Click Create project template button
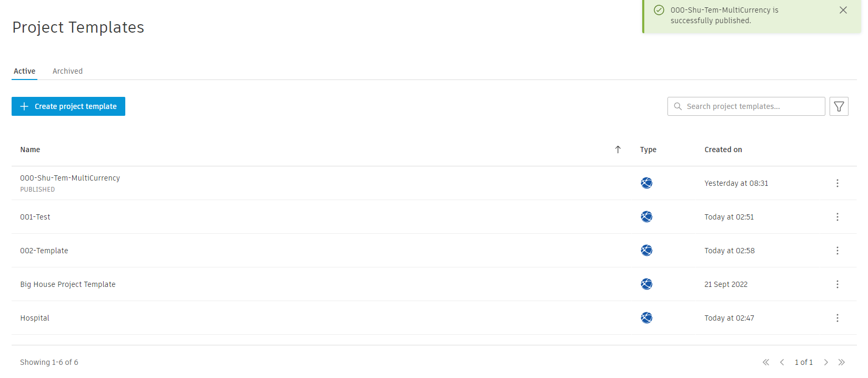The image size is (868, 378). point(68,106)
